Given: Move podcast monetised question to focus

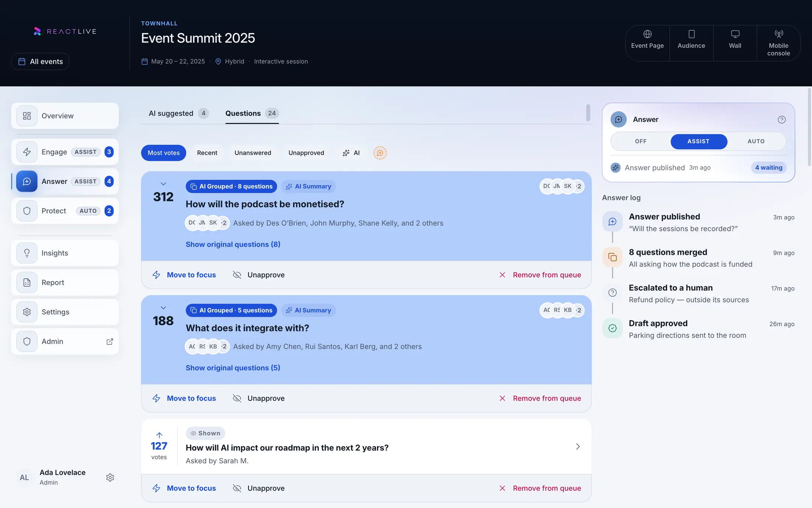Looking at the screenshot, I should click(184, 275).
